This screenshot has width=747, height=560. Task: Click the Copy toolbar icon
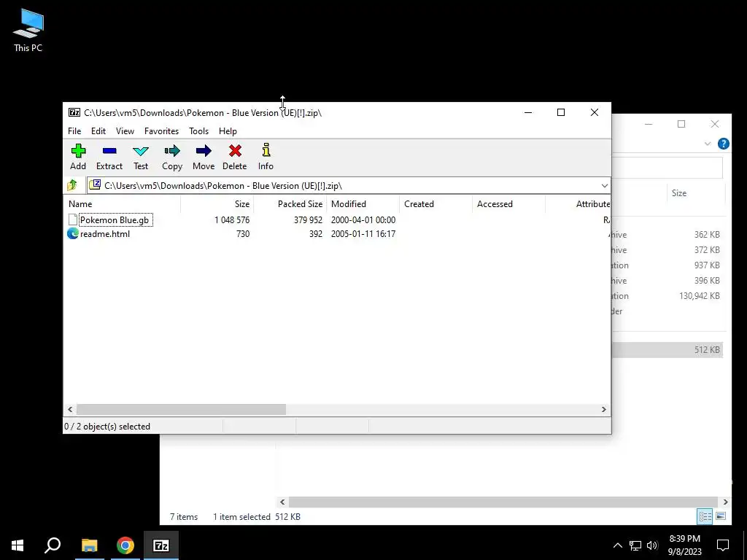click(172, 157)
